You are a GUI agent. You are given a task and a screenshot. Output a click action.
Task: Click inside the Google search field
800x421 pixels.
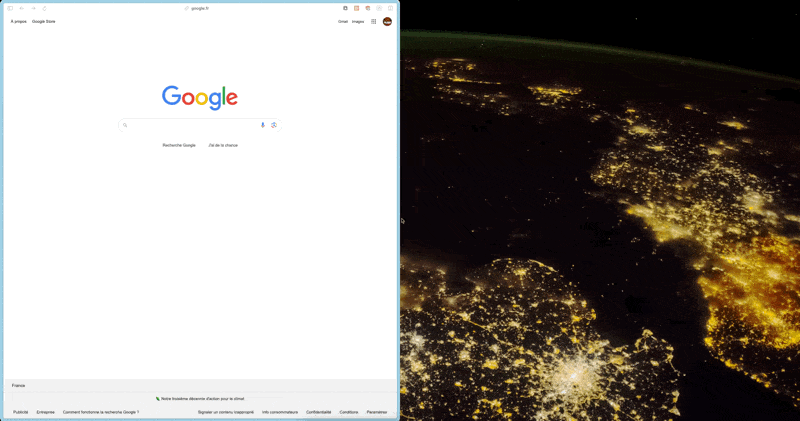tap(190, 125)
